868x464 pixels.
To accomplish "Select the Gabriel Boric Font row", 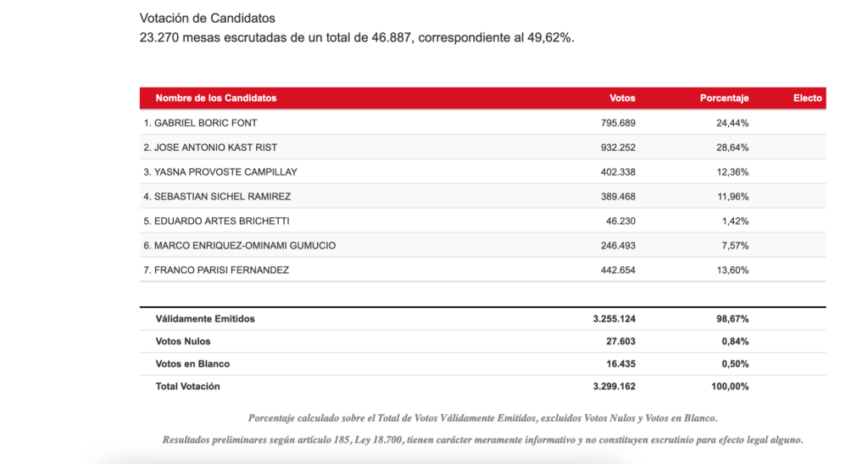I will [x=200, y=123].
